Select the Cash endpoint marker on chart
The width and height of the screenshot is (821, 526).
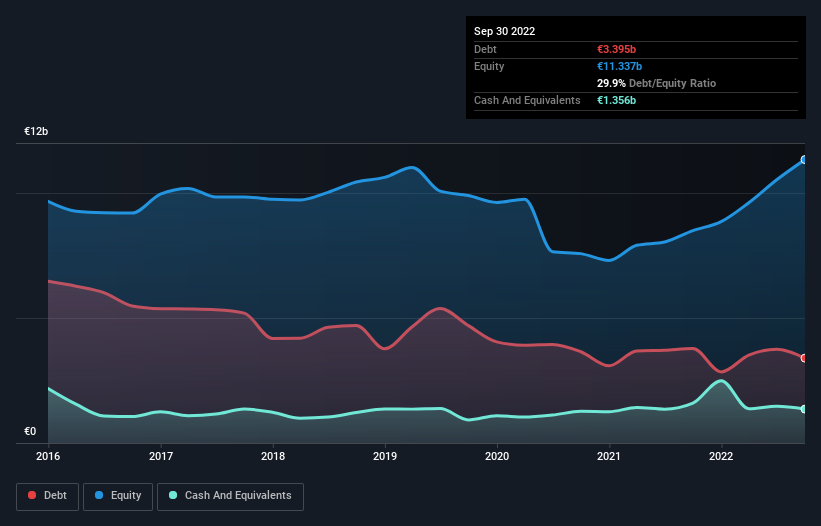click(x=804, y=409)
